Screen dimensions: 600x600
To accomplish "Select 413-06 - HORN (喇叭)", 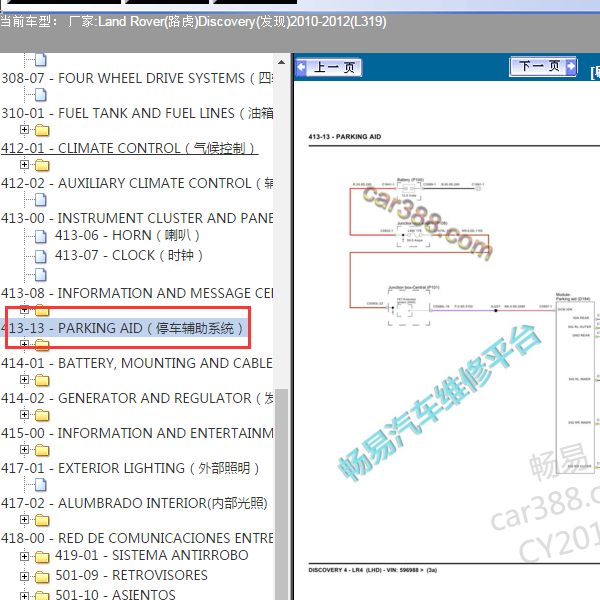I will tap(127, 235).
